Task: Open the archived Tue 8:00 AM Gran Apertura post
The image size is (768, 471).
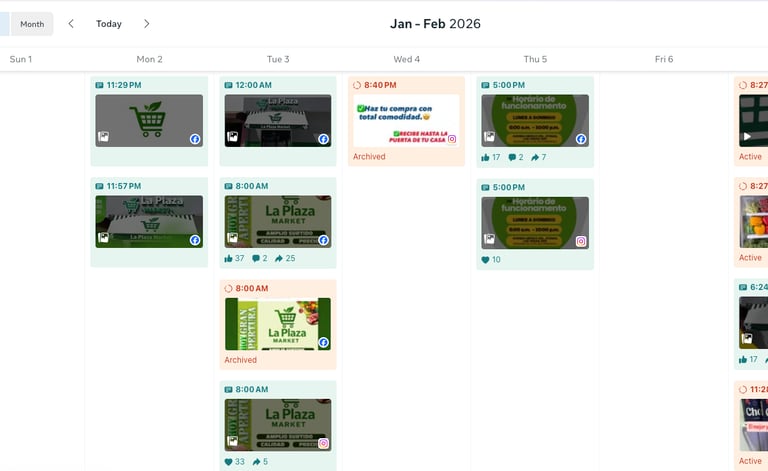Action: tap(278, 324)
